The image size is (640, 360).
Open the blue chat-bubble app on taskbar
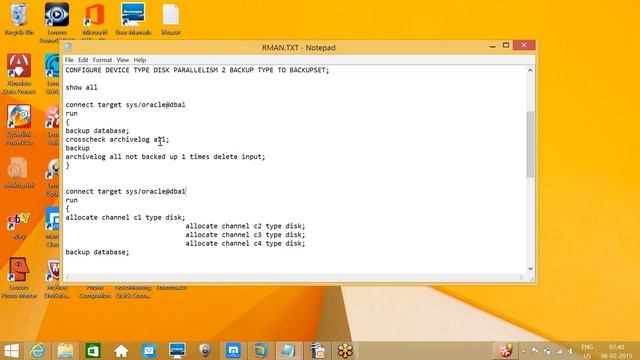click(149, 351)
